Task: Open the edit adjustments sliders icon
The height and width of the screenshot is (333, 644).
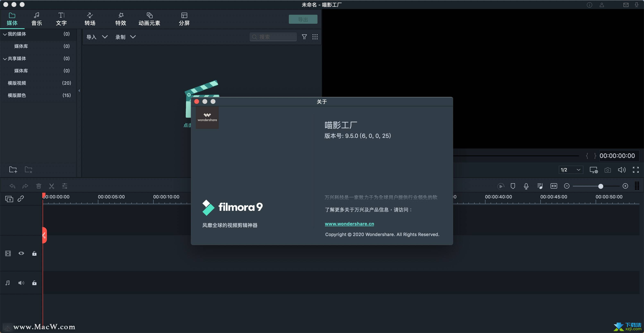Action: coord(65,186)
